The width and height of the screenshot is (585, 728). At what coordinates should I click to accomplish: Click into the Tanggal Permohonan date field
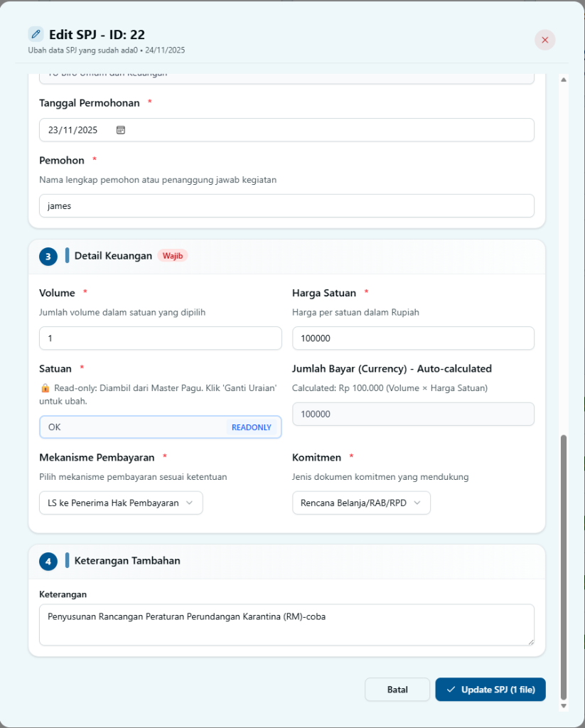(286, 130)
